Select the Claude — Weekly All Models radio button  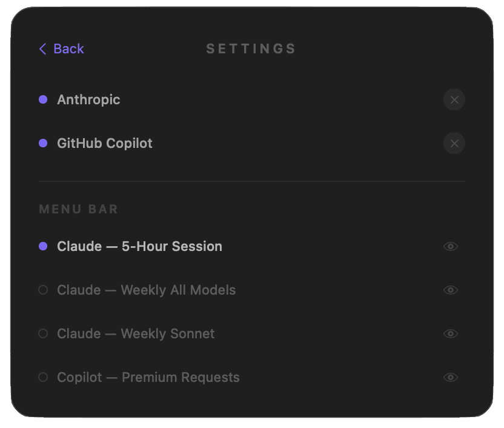click(42, 290)
